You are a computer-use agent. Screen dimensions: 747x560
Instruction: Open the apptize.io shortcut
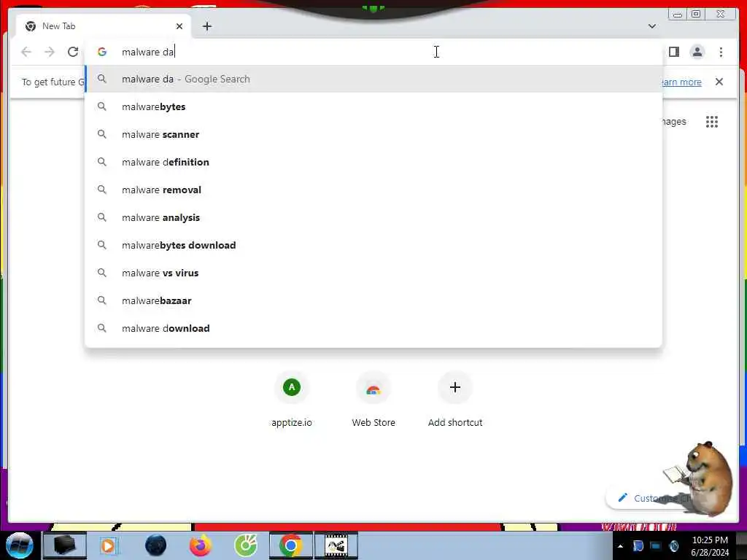point(292,399)
